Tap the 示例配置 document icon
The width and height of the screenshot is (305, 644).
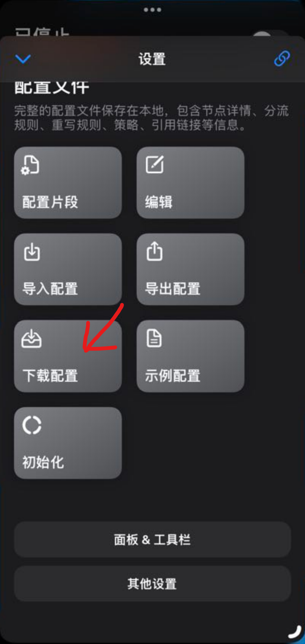click(x=154, y=338)
